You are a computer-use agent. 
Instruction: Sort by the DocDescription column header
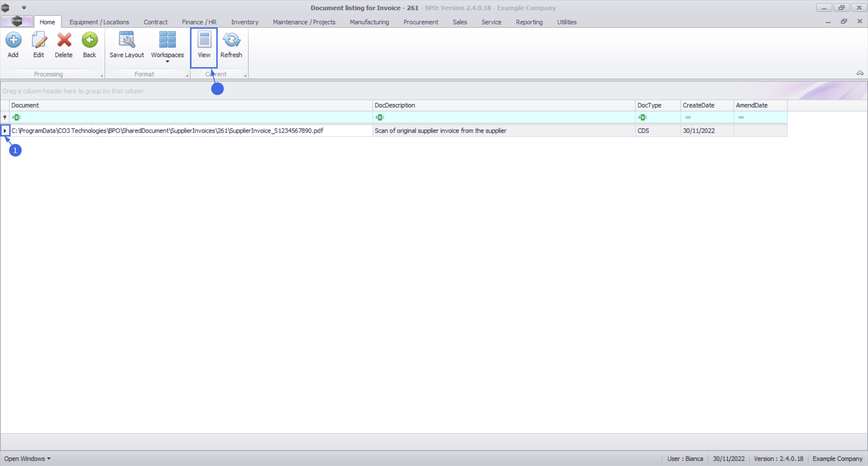[504, 105]
